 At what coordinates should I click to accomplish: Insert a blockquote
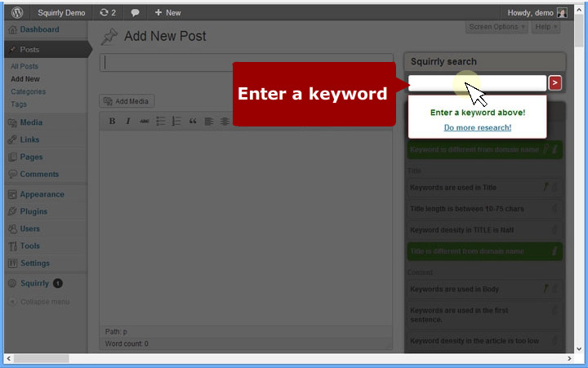click(193, 122)
